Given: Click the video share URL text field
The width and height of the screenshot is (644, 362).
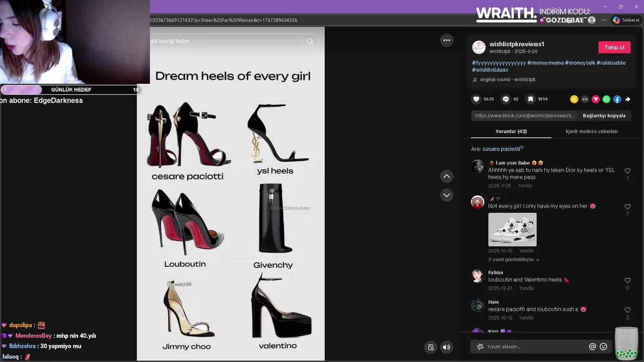Looking at the screenshot, I should [525, 116].
